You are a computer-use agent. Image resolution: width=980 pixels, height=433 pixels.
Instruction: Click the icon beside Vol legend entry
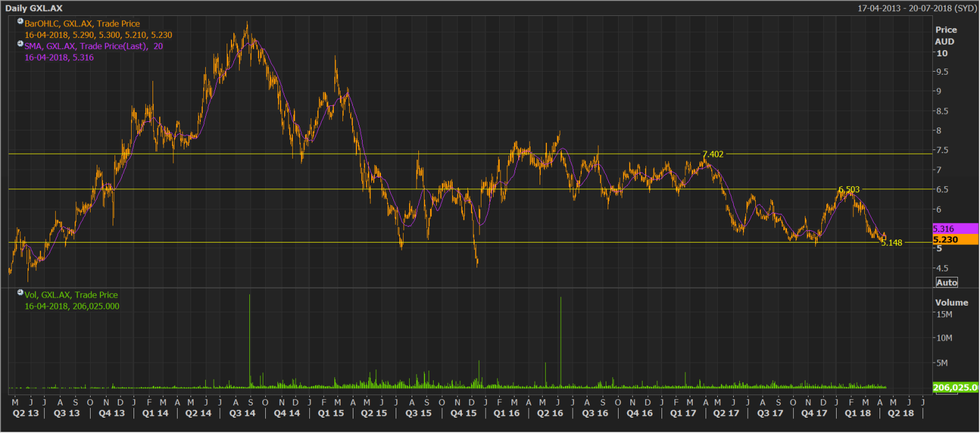[x=20, y=293]
